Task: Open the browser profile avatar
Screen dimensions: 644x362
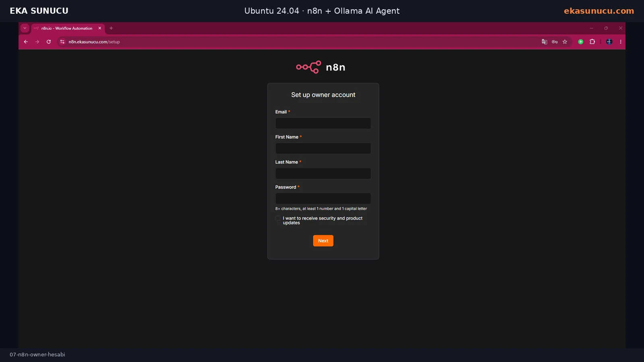Action: click(x=609, y=42)
